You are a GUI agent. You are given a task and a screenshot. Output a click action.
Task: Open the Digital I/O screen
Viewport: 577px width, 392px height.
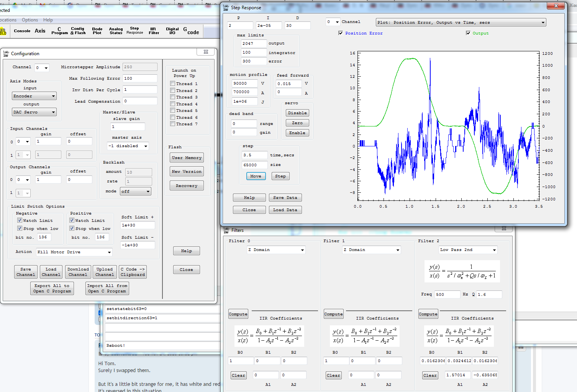[x=172, y=31]
